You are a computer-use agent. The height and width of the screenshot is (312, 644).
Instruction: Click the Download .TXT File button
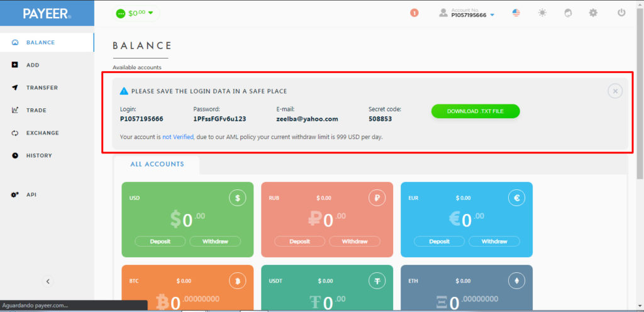(x=475, y=111)
